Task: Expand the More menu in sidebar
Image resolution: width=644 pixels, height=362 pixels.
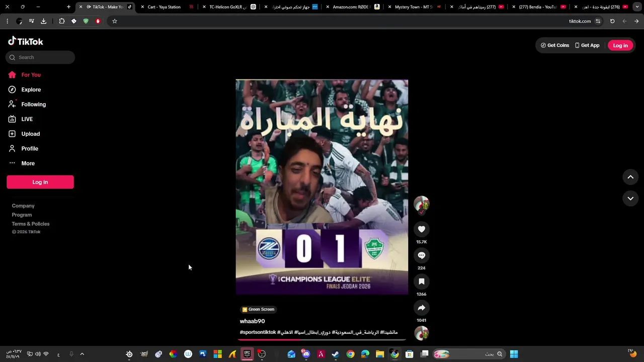Action: pos(21,163)
